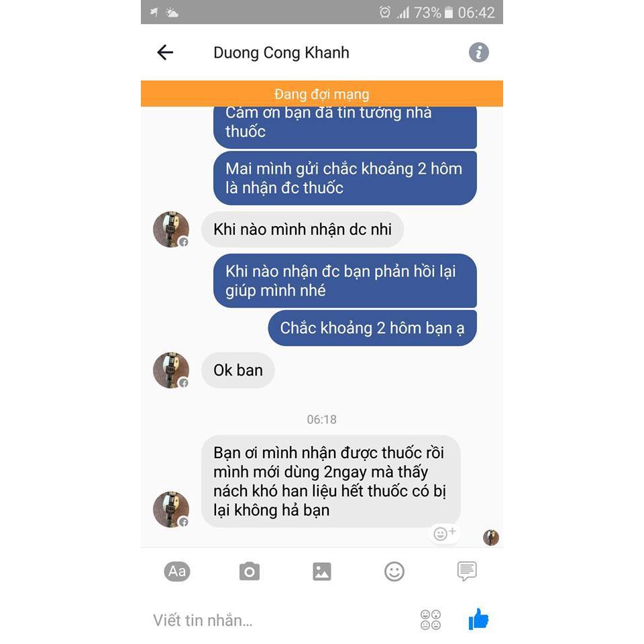Tap the orange Đang đợi mạng banner
Viewport: 644px width, 644px height.
[x=321, y=94]
